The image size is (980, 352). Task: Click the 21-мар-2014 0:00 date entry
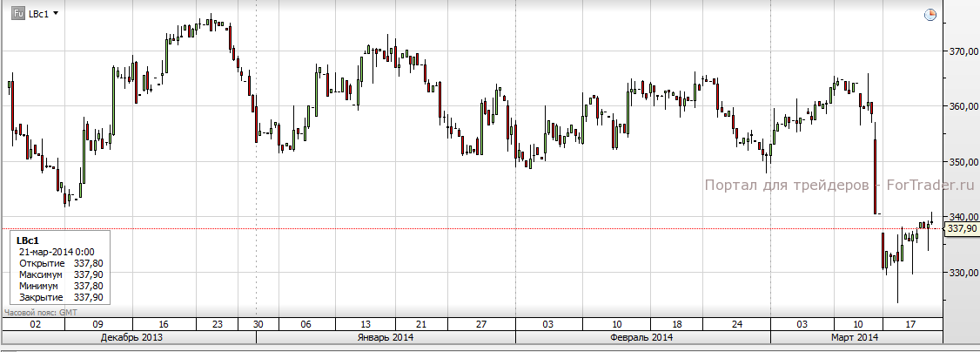tap(57, 252)
